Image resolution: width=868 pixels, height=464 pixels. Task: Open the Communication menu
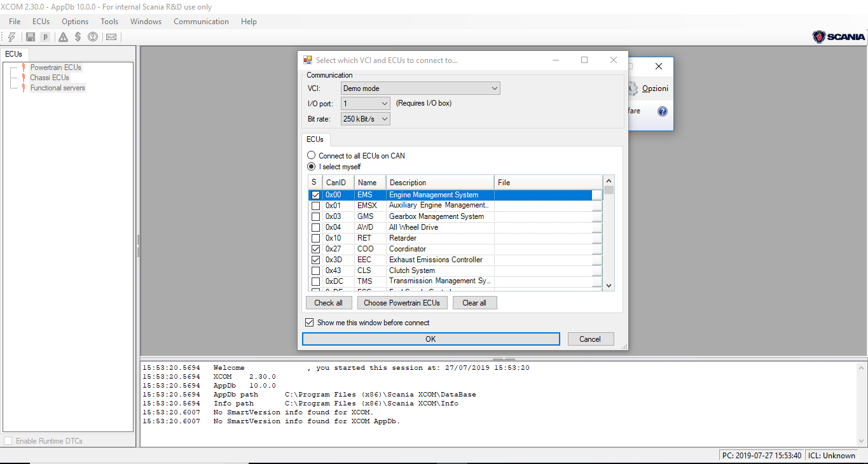pos(201,22)
